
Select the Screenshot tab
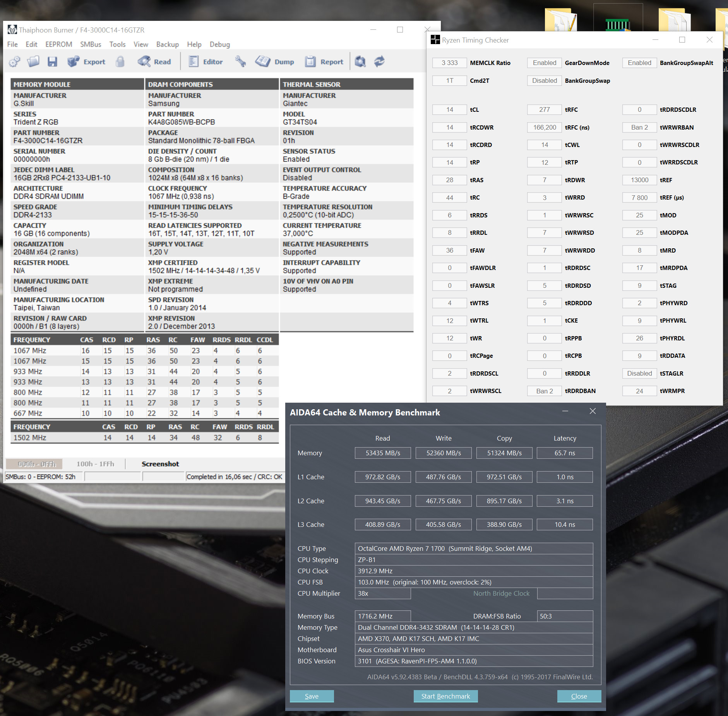(160, 464)
